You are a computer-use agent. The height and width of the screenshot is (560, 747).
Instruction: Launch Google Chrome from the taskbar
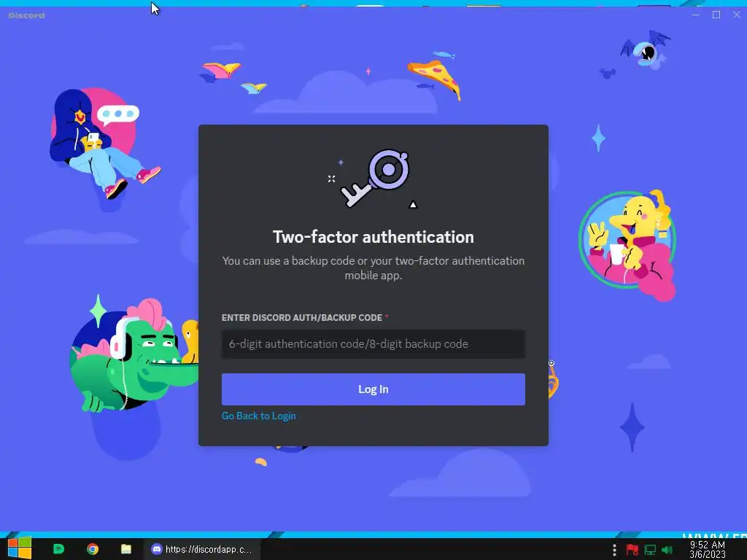(x=93, y=549)
